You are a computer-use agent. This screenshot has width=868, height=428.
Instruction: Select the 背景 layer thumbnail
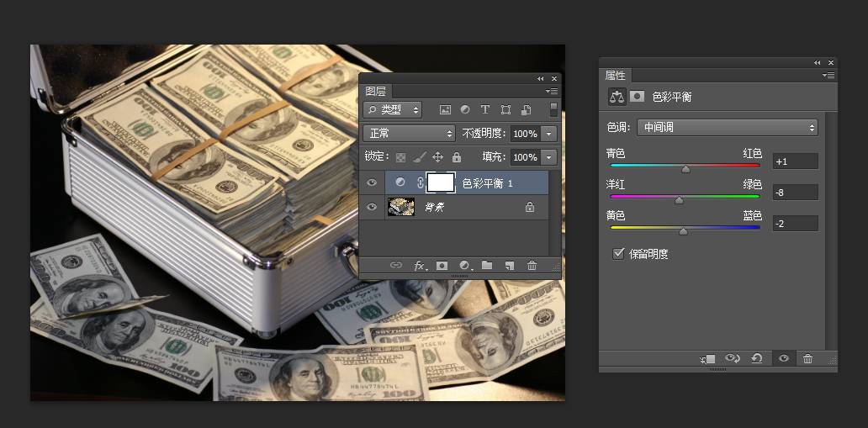[401, 207]
